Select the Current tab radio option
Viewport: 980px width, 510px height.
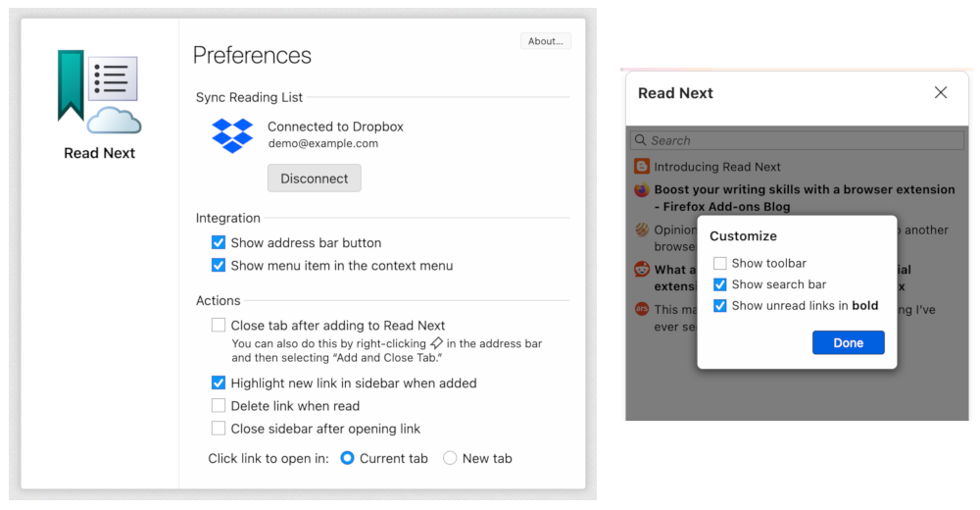(x=347, y=458)
